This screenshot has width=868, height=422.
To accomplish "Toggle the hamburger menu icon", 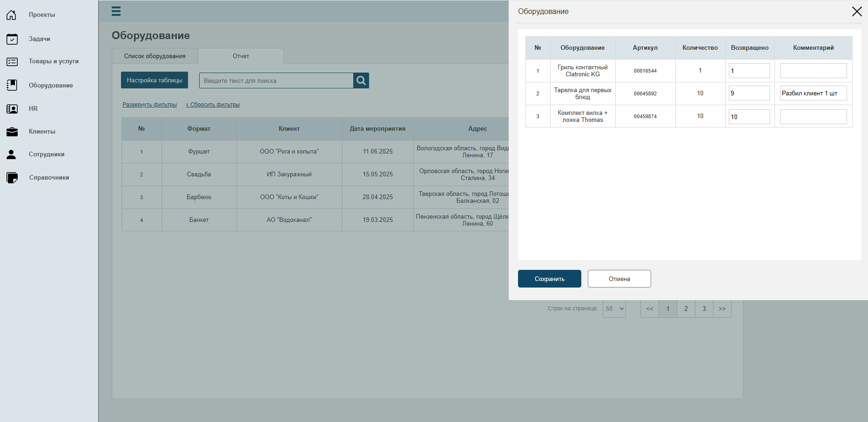I will coord(116,11).
